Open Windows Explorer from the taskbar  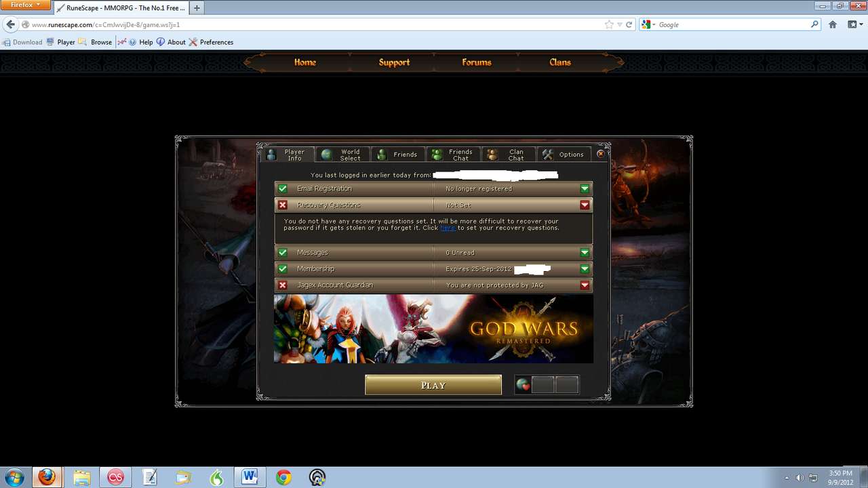tap(81, 477)
